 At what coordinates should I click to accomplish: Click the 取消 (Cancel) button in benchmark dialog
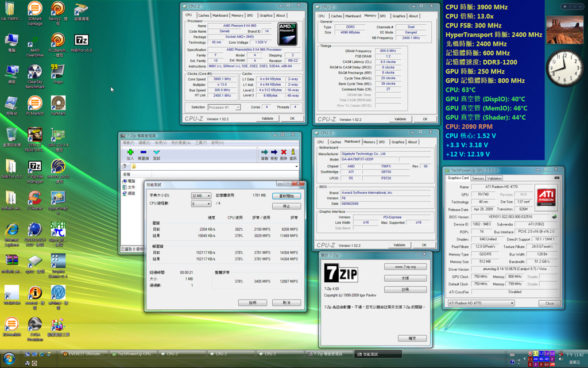point(287,302)
